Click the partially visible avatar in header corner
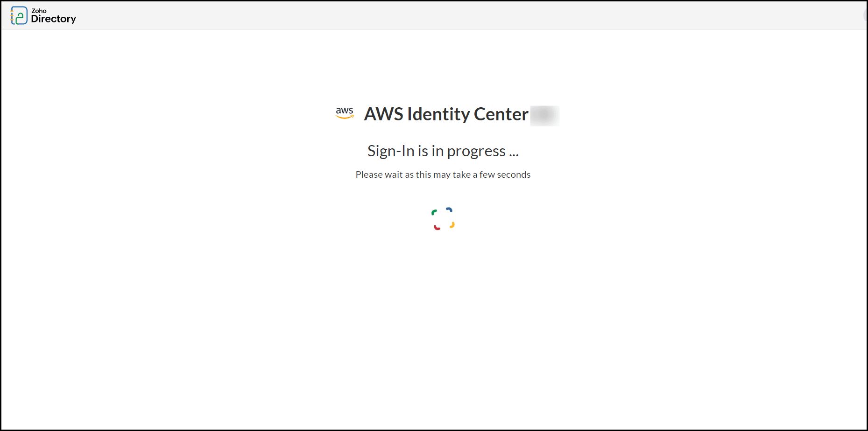This screenshot has width=868, height=431. 866,14
